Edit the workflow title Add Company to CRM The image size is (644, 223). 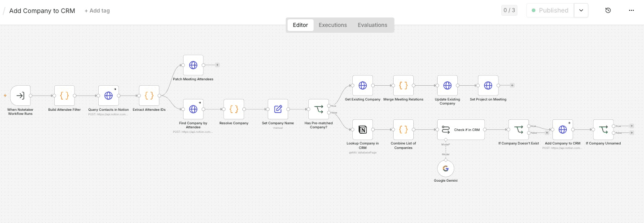point(42,10)
